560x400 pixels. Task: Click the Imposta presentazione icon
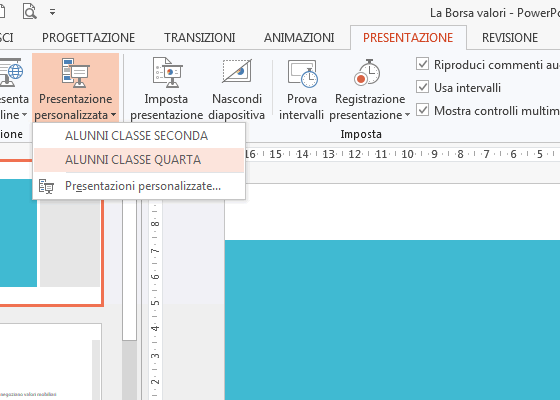167,72
